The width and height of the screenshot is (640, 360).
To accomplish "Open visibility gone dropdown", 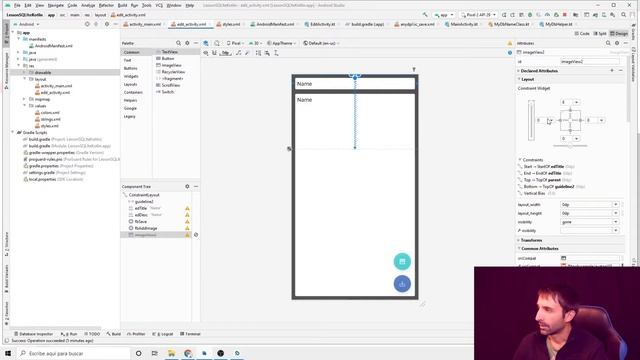I will (616, 222).
